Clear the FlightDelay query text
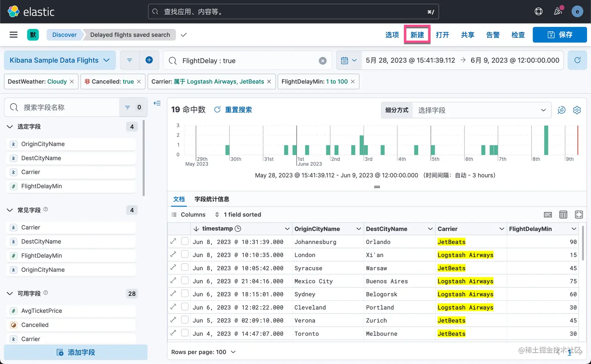 (322, 61)
